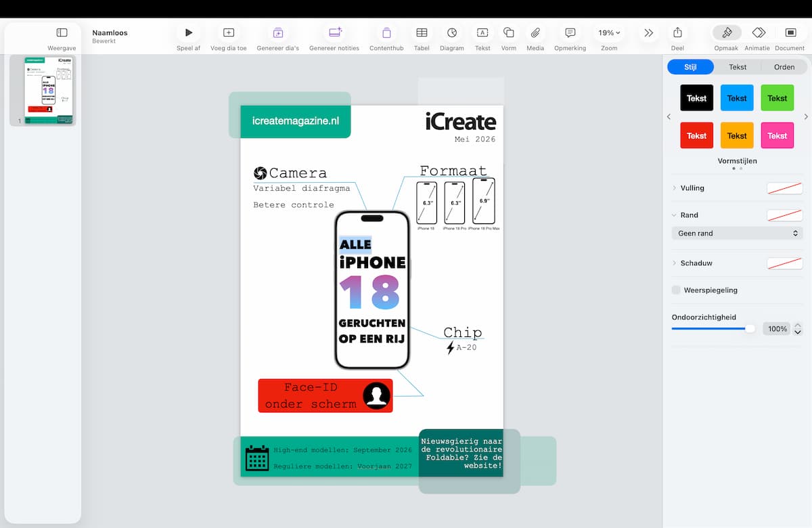Open the 19% Zoom dropdown

(609, 32)
